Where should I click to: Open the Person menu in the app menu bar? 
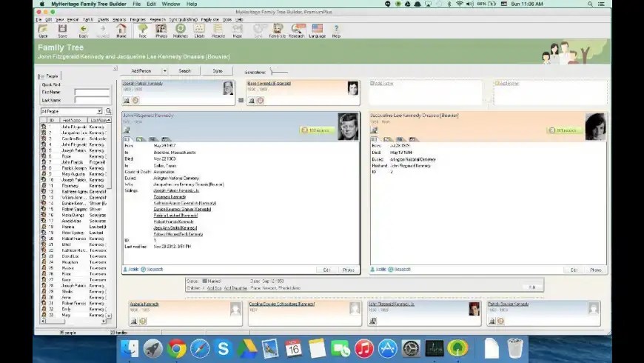pos(73,19)
